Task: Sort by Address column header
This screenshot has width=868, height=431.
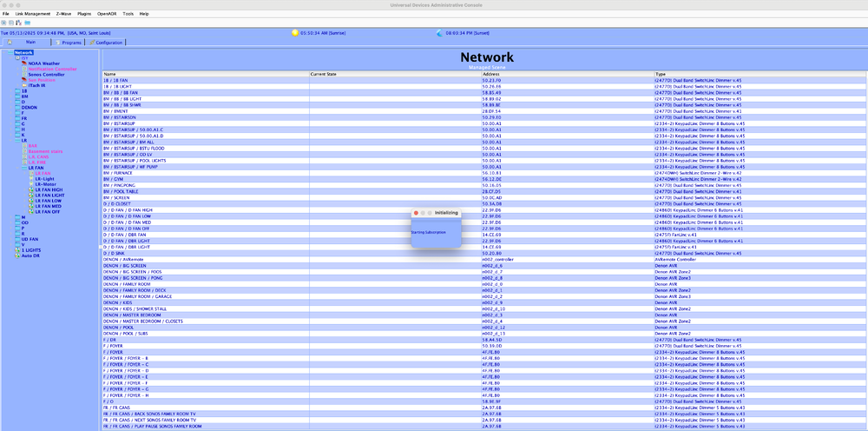Action: 567,74
